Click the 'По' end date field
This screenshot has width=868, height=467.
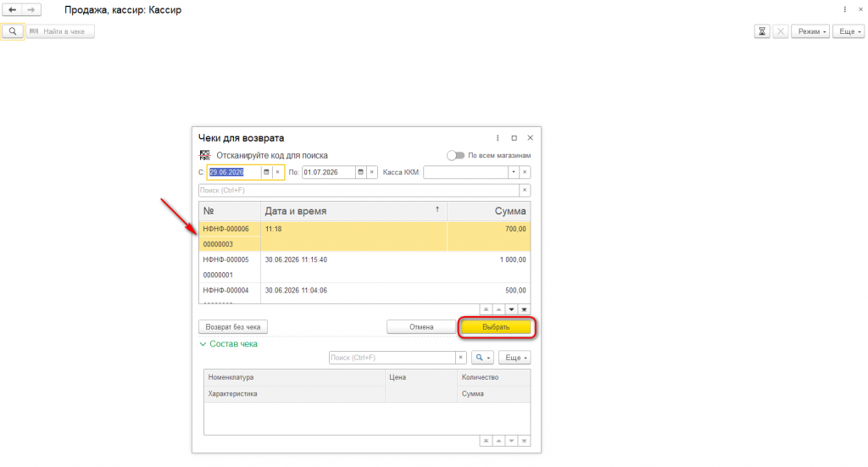328,172
